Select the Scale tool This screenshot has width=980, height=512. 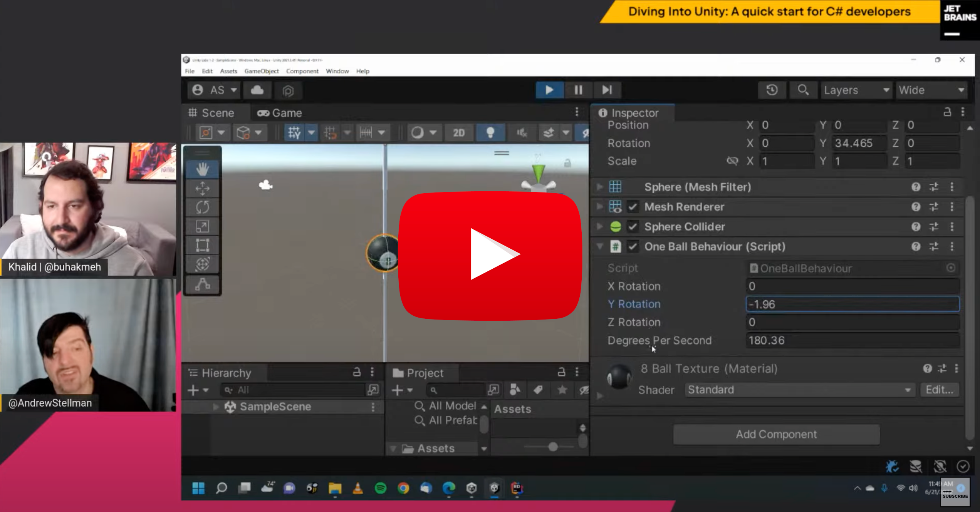click(x=202, y=226)
